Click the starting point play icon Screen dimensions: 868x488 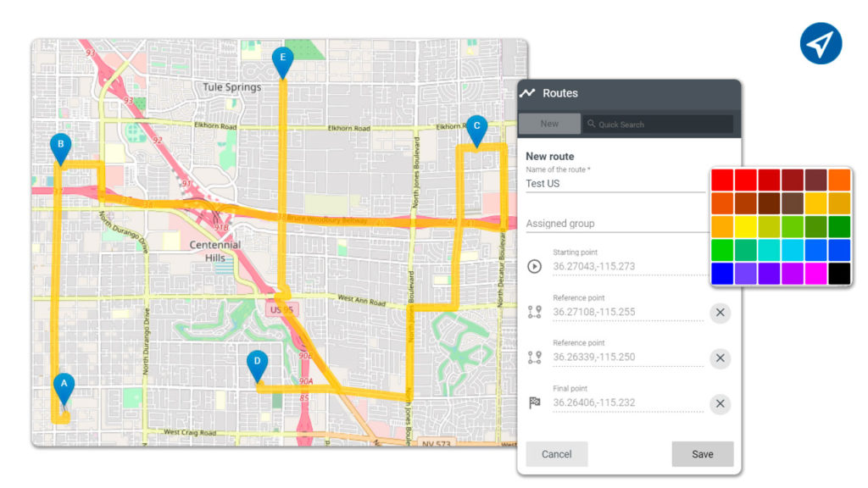534,266
